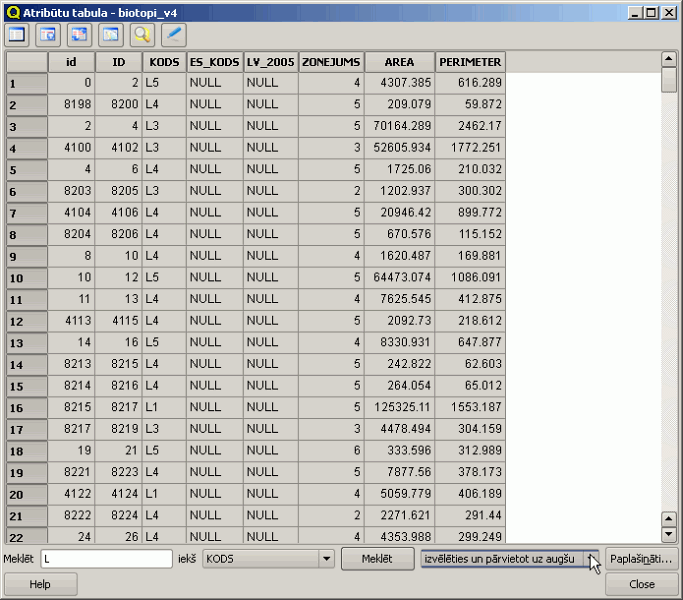Click ID cell 8219
This screenshot has height=600, width=683.
pyautogui.click(x=118, y=429)
